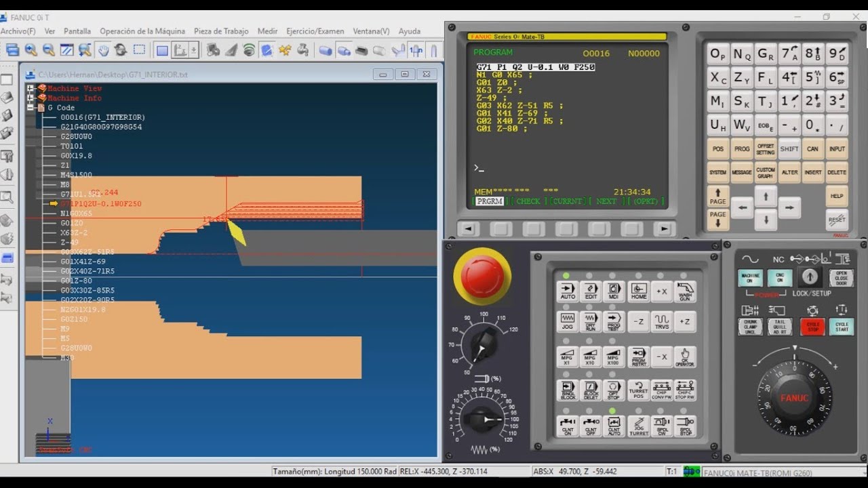Click the JOG TURRET key
The height and width of the screenshot is (488, 868).
(638, 426)
